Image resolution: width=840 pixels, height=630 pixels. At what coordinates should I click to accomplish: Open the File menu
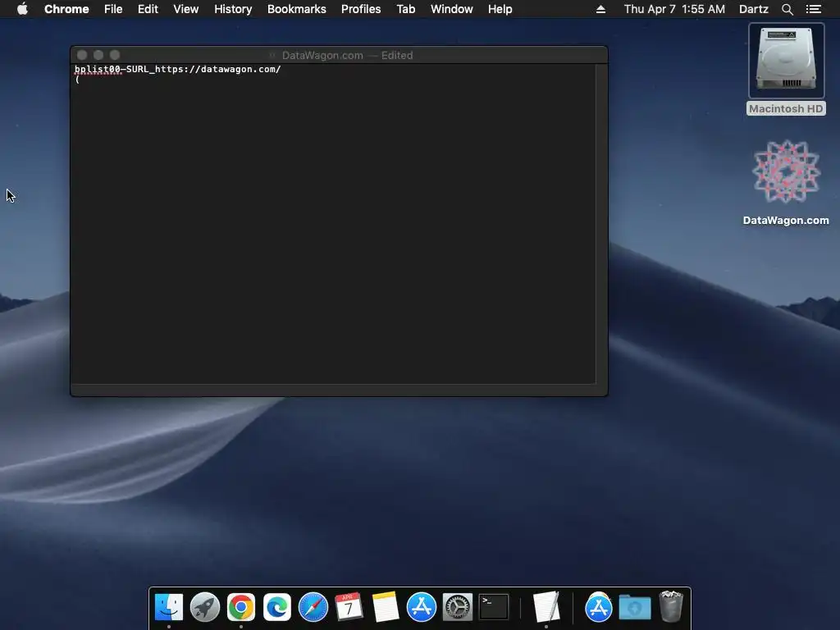(x=113, y=9)
